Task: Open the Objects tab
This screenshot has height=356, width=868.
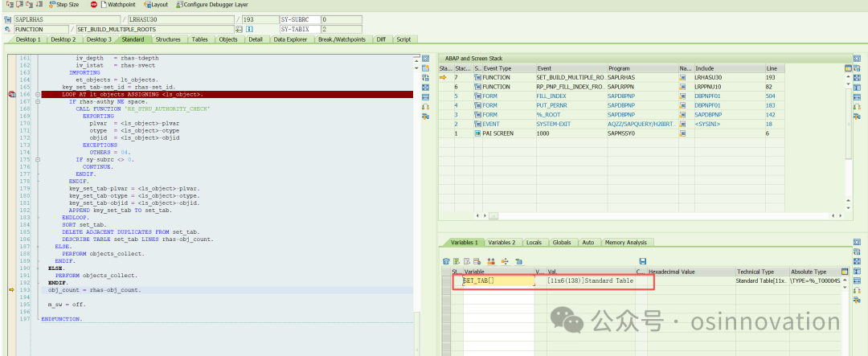Action: coord(228,39)
